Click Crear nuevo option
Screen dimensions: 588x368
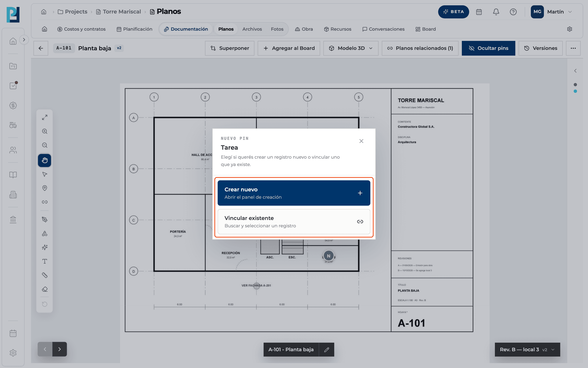[x=294, y=193]
